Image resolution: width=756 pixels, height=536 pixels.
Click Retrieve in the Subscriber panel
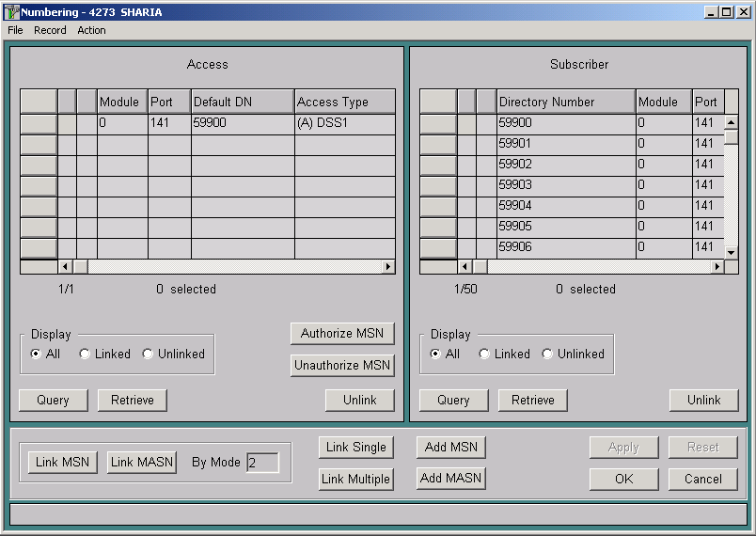coord(532,400)
